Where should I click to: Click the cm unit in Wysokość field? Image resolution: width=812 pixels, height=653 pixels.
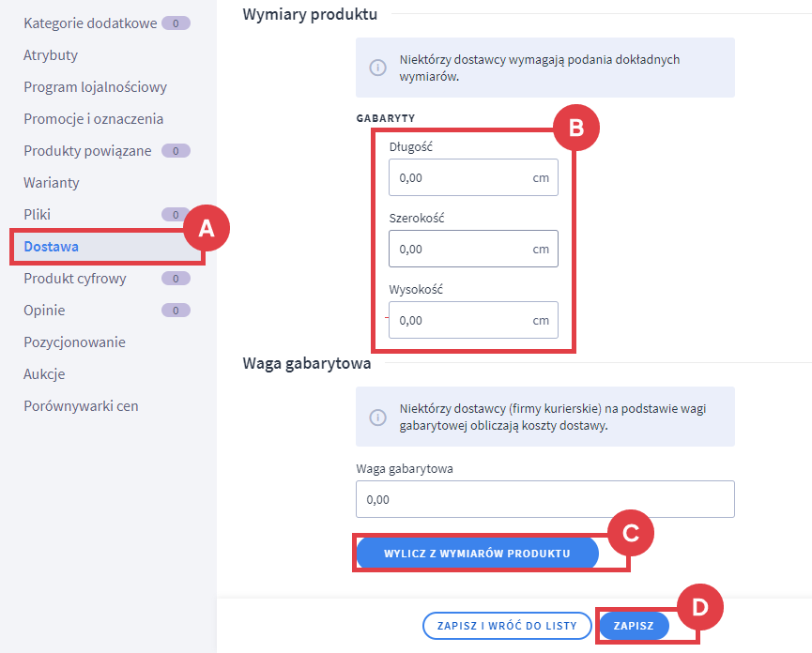point(541,321)
